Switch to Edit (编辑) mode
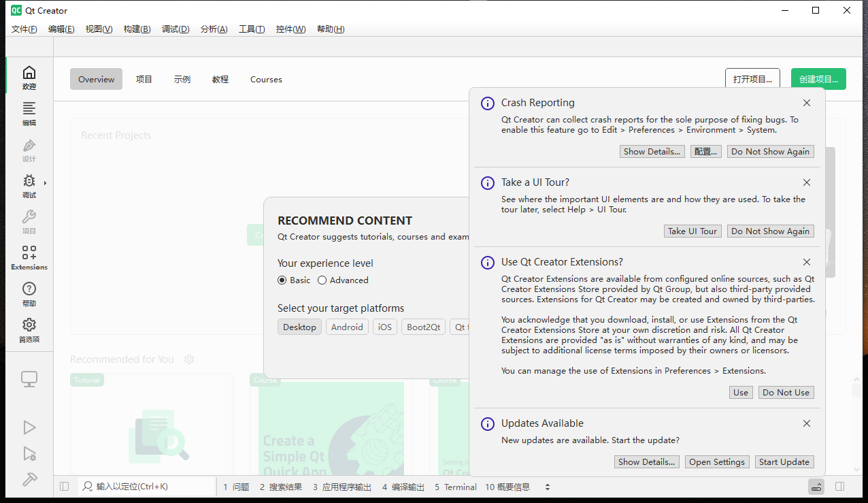This screenshot has height=503, width=868. pos(29,113)
